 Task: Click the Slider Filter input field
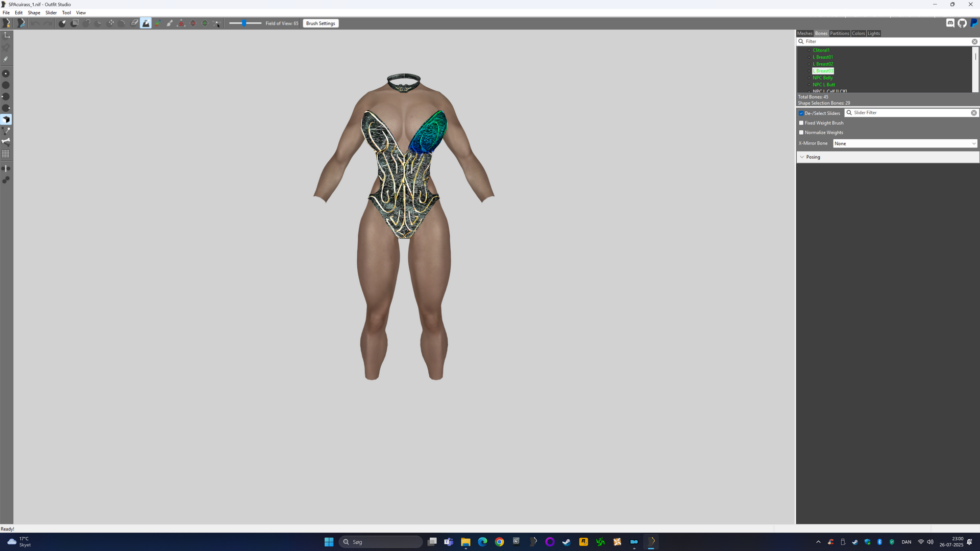(x=912, y=113)
